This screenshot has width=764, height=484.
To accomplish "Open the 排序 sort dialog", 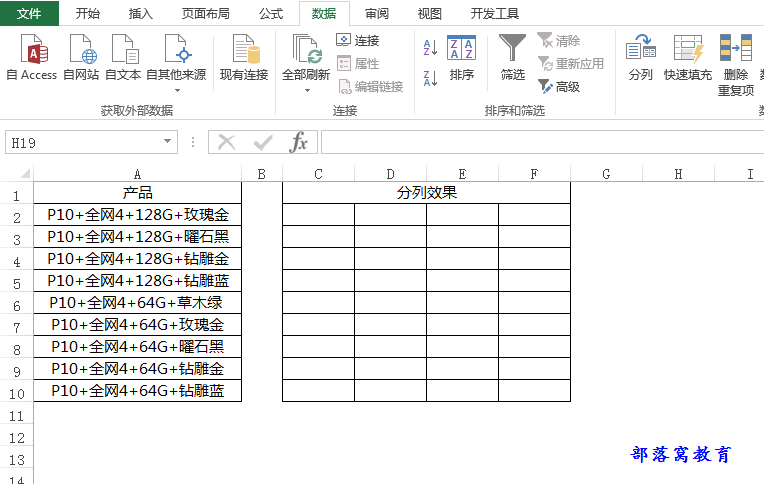I will [x=461, y=58].
